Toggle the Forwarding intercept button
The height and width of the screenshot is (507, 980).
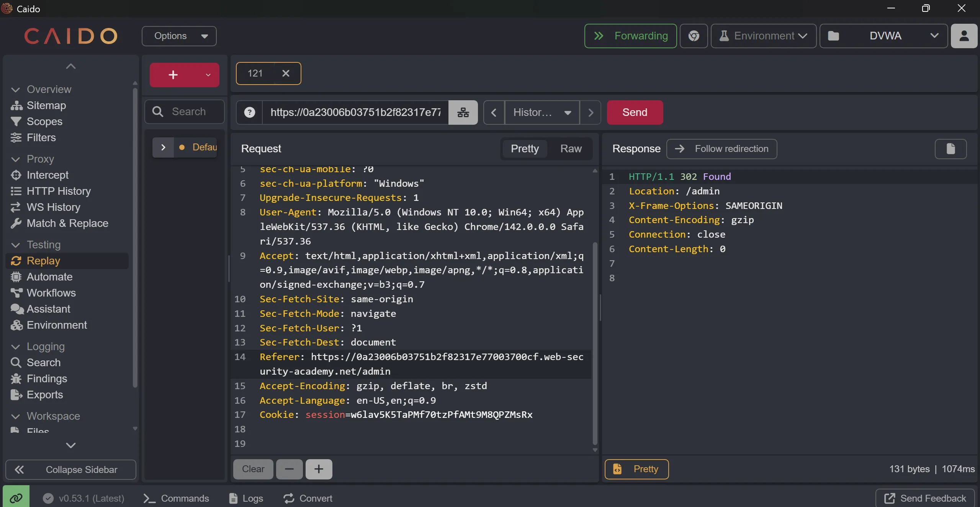click(x=630, y=36)
